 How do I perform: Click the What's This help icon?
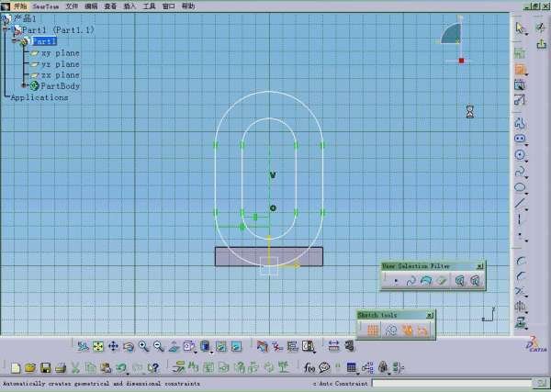[153, 368]
